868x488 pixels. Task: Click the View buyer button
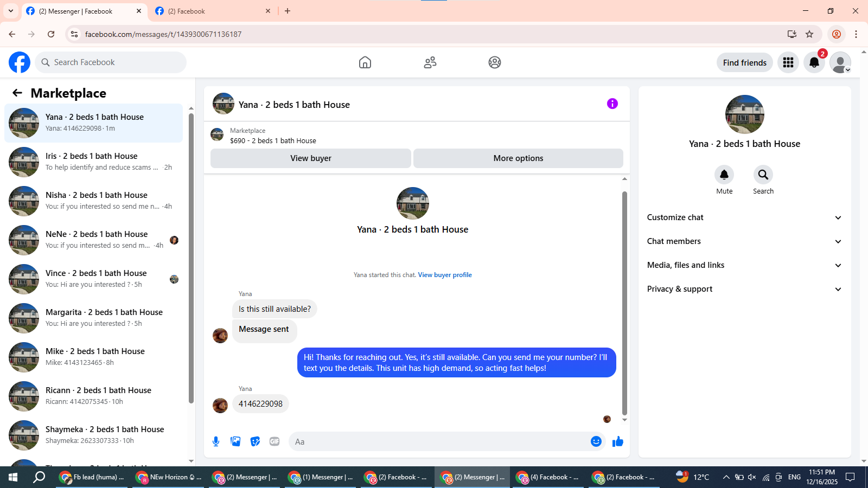coord(311,158)
